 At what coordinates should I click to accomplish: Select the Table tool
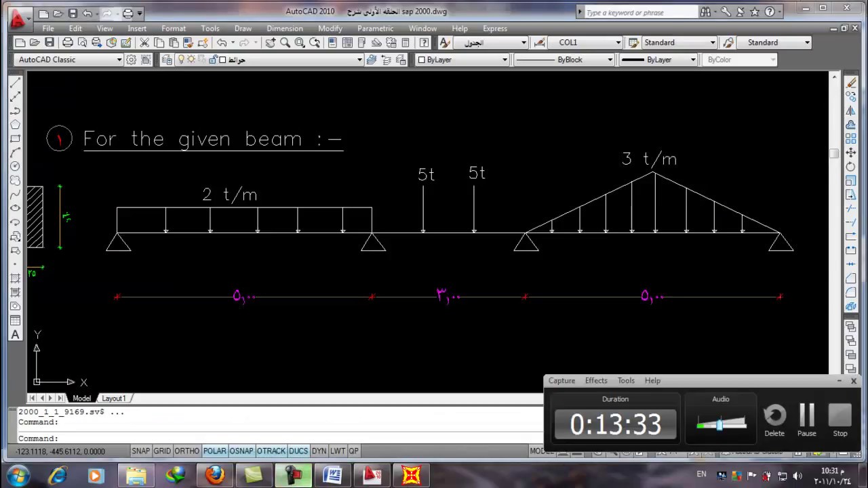point(15,321)
